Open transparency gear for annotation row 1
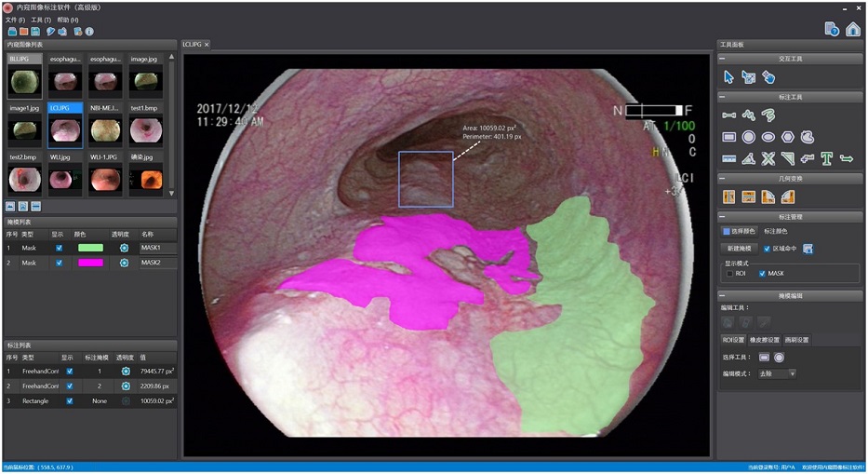Image resolution: width=868 pixels, height=474 pixels. pos(126,371)
